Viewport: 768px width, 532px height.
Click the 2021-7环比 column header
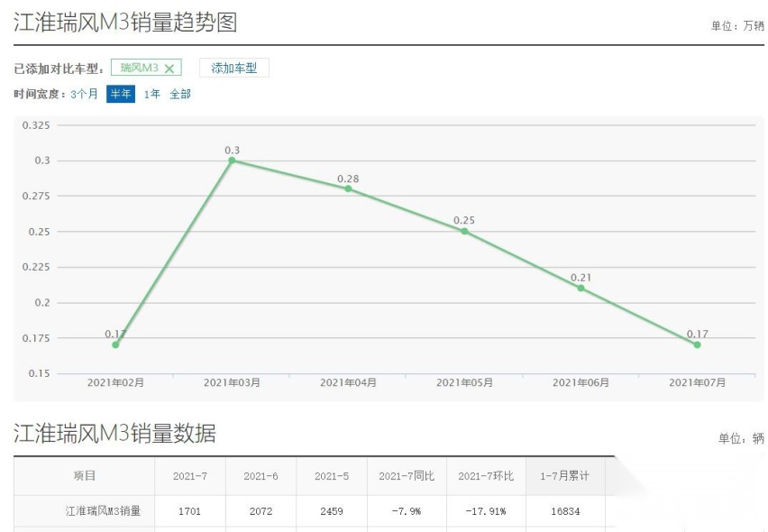[486, 476]
